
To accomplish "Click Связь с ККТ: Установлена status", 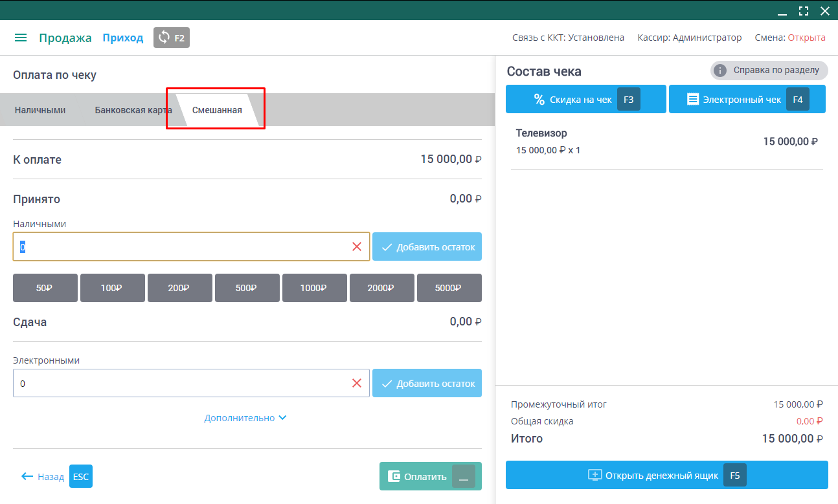I will (568, 38).
